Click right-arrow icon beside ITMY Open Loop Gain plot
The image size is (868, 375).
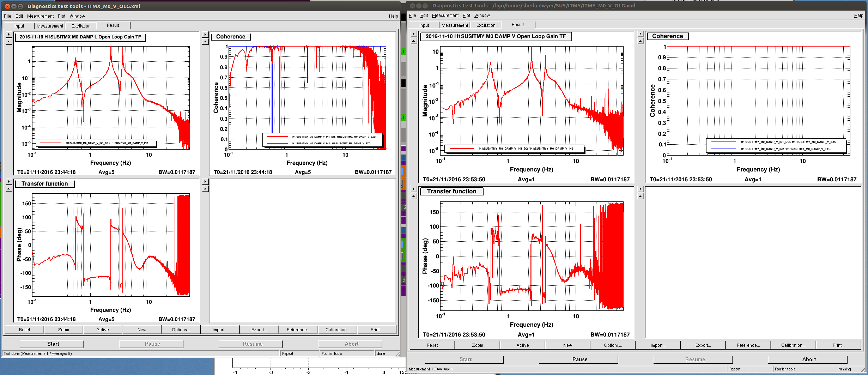[414, 34]
